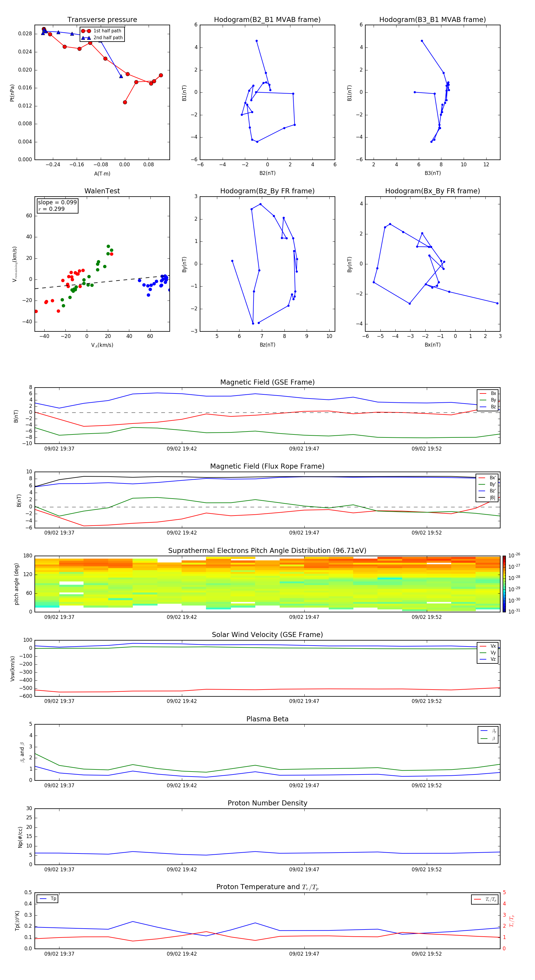Click the 'Magnetic Field (GSE Frame)' title
This screenshot has height=980, width=535.
pos(267,382)
